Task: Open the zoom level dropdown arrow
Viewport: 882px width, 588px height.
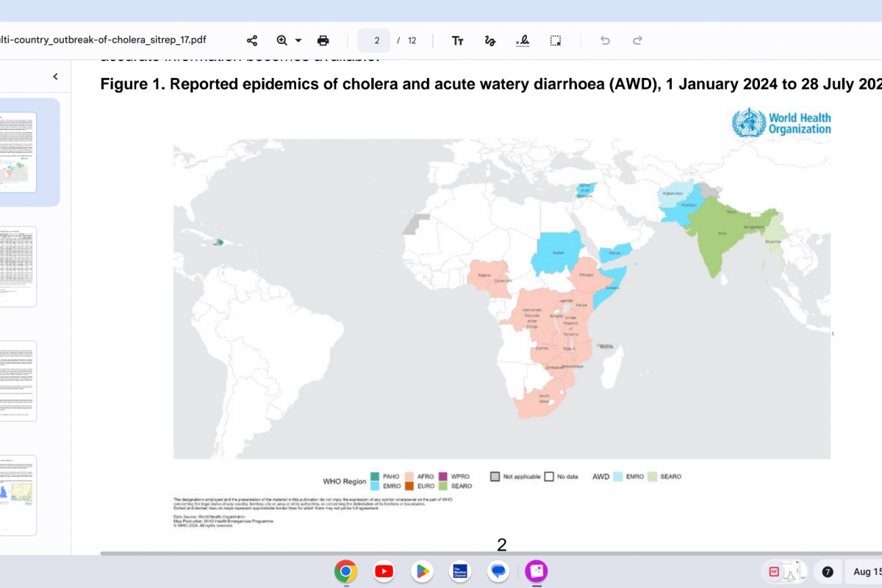Action: coord(298,40)
